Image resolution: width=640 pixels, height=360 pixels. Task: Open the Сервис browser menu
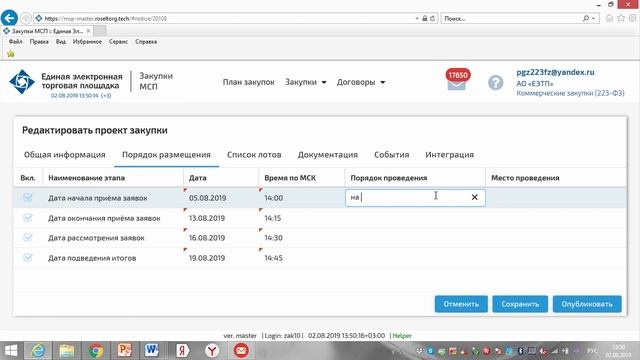pos(118,42)
